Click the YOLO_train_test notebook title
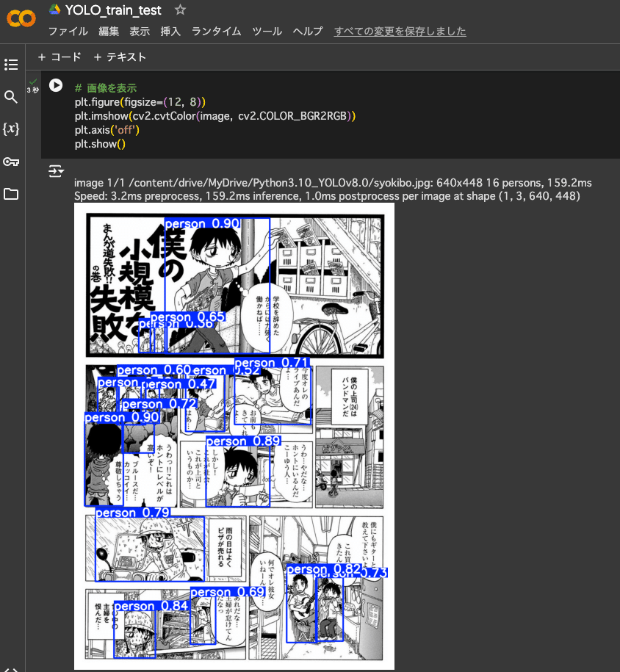 (x=113, y=10)
